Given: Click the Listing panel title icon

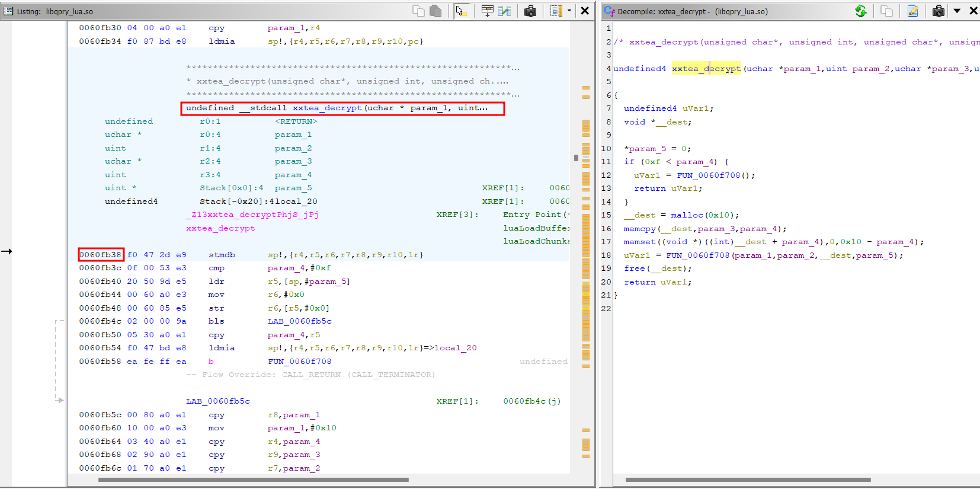Looking at the screenshot, I should pos(8,11).
